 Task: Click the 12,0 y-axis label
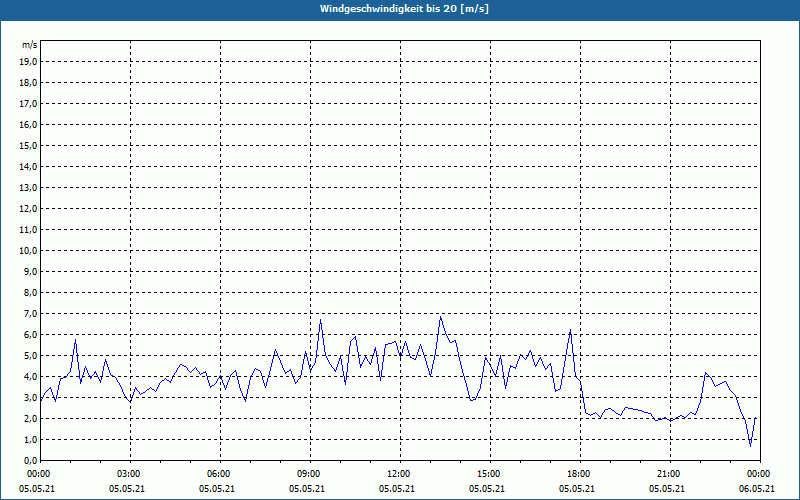[x=28, y=209]
